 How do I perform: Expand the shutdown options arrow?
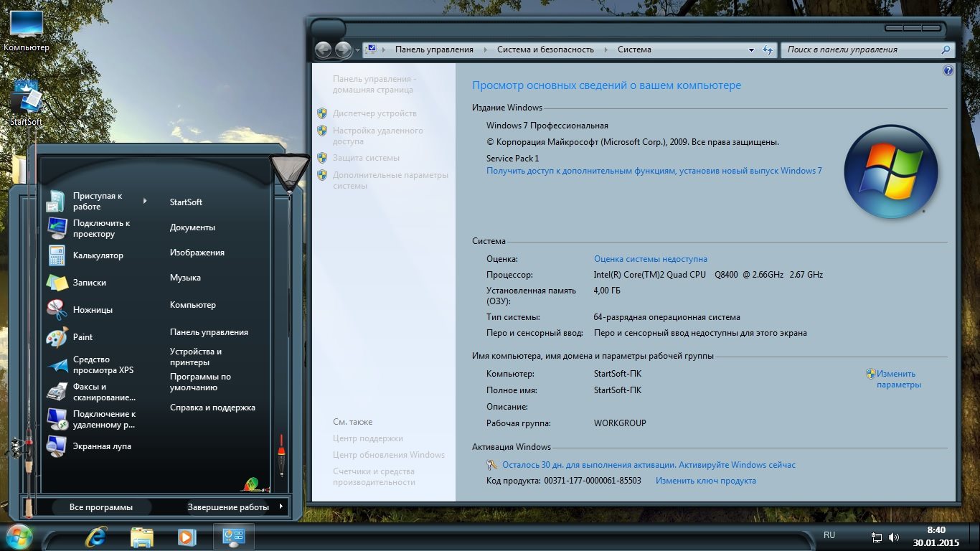click(x=281, y=507)
